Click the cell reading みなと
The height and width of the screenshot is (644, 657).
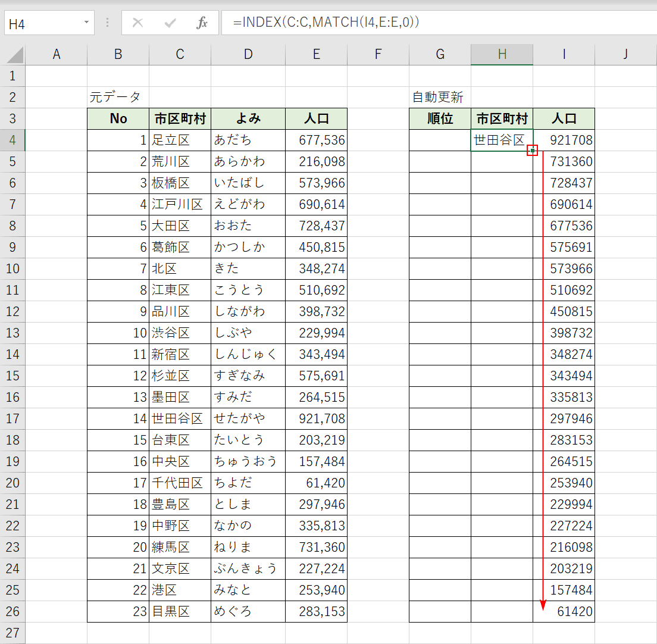click(248, 590)
